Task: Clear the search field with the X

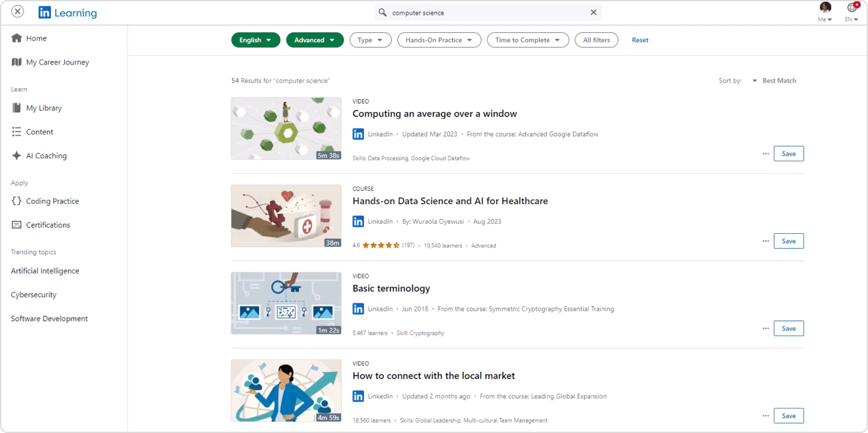Action: pyautogui.click(x=593, y=12)
